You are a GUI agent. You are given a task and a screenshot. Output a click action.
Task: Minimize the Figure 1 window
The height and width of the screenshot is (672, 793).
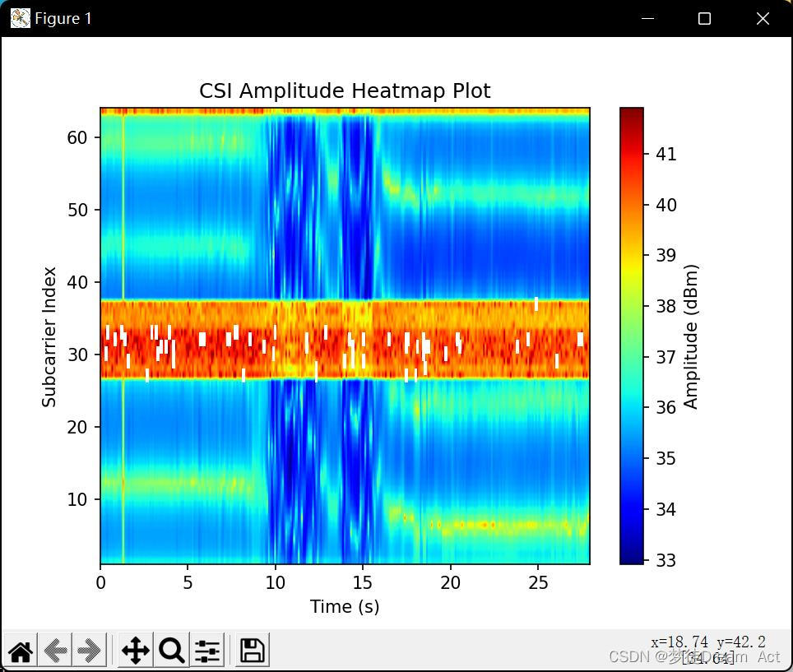tap(647, 17)
